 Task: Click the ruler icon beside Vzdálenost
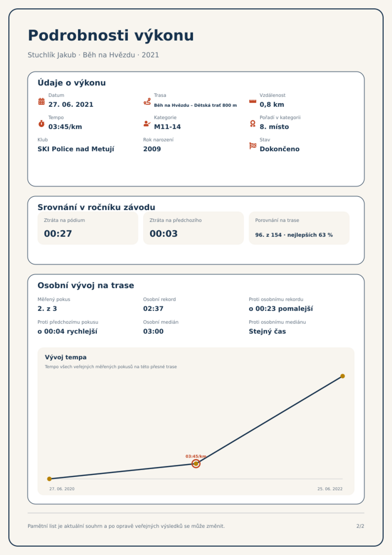pyautogui.click(x=253, y=101)
